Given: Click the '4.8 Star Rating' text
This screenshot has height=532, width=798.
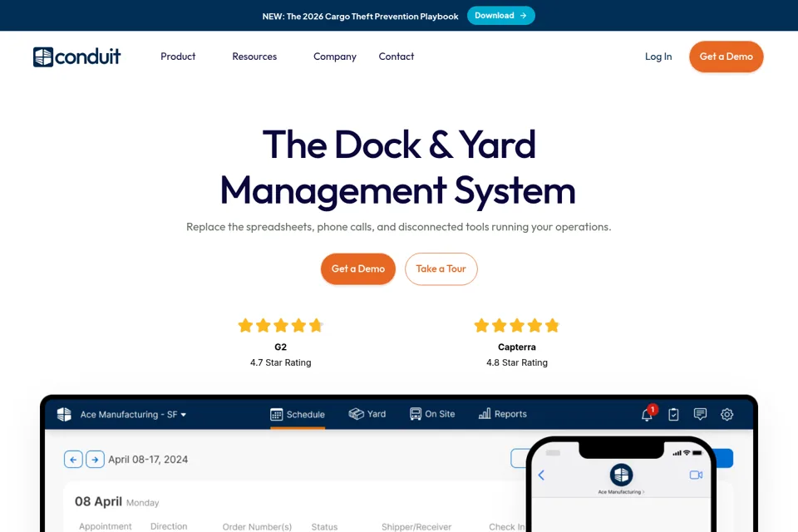Looking at the screenshot, I should click(516, 362).
